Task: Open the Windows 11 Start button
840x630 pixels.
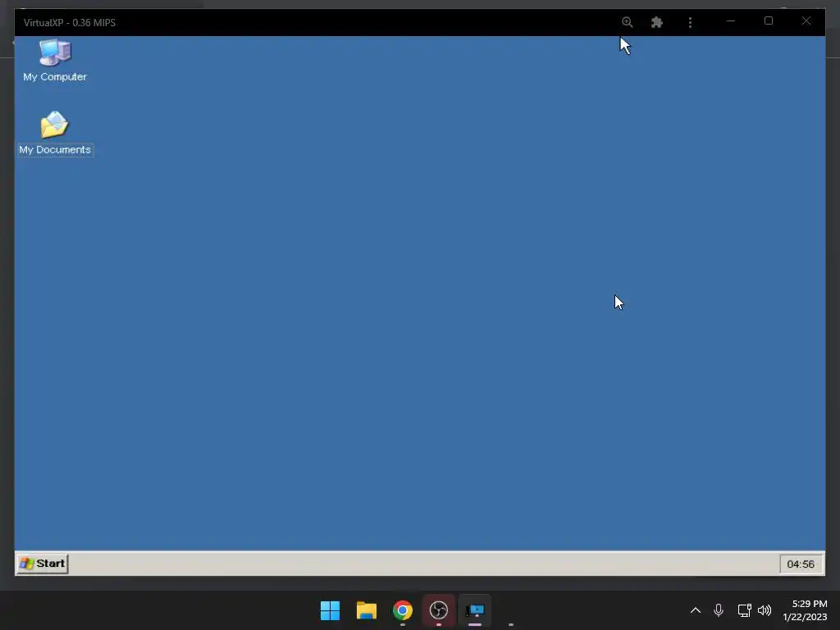Action: (330, 610)
